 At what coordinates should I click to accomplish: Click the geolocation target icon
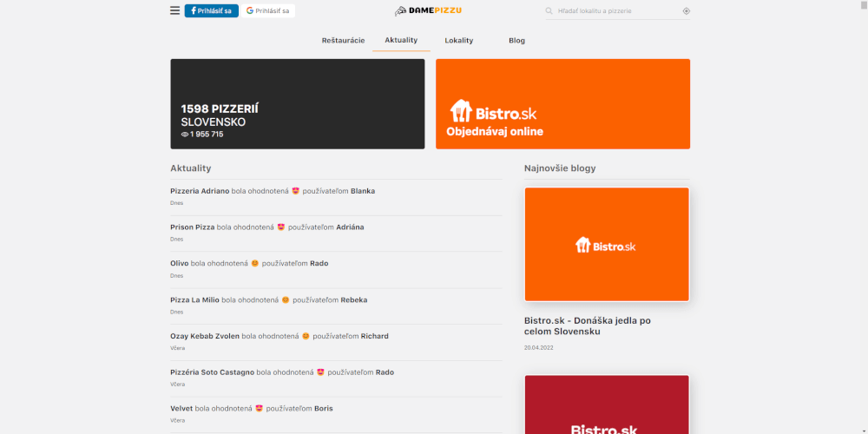(x=686, y=11)
